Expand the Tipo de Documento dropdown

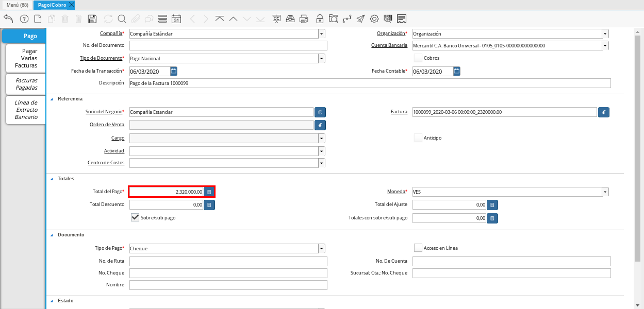coord(322,59)
